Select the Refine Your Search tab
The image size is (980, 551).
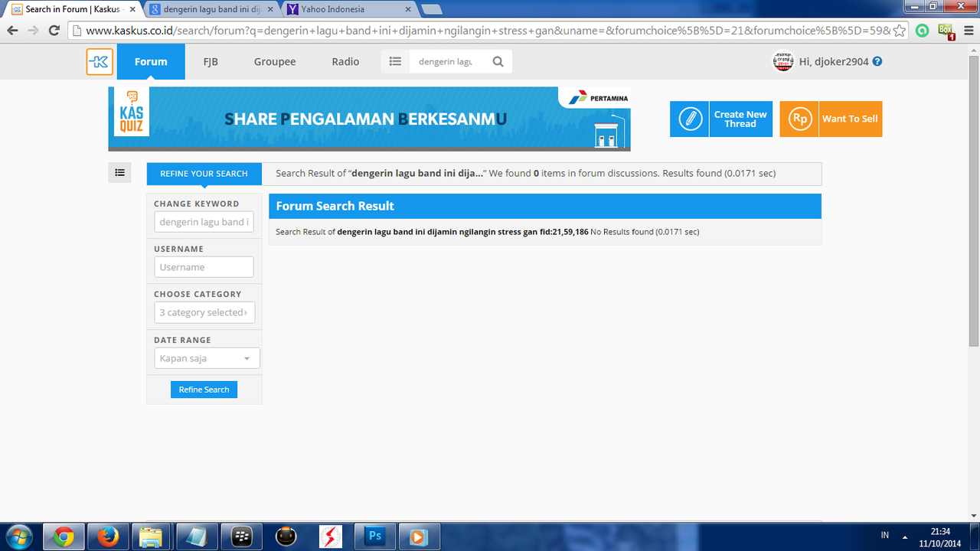(x=204, y=174)
